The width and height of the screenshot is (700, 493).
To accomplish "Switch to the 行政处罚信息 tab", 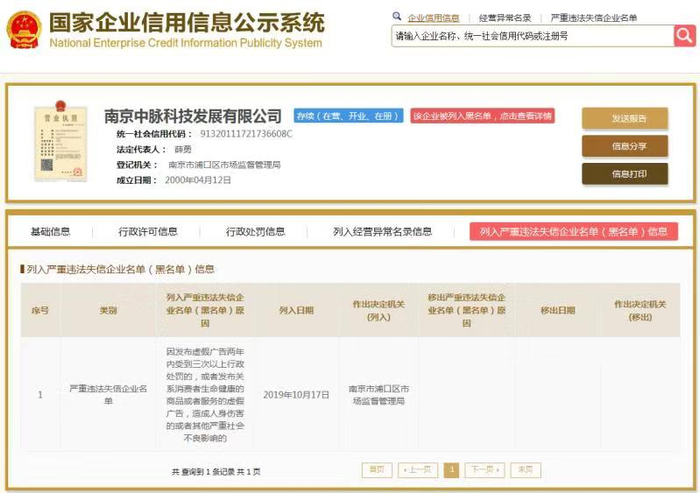I will pos(255,231).
